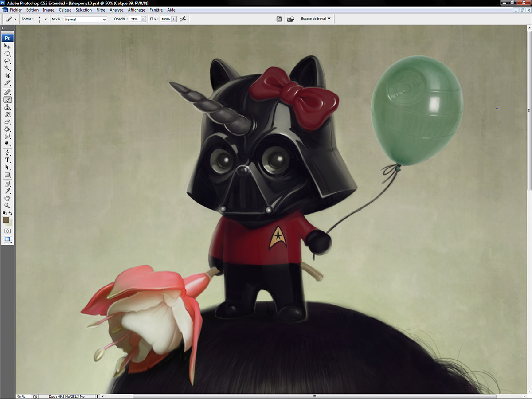Toggle the Brushes palette button
This screenshot has width=532, height=399.
279,19
